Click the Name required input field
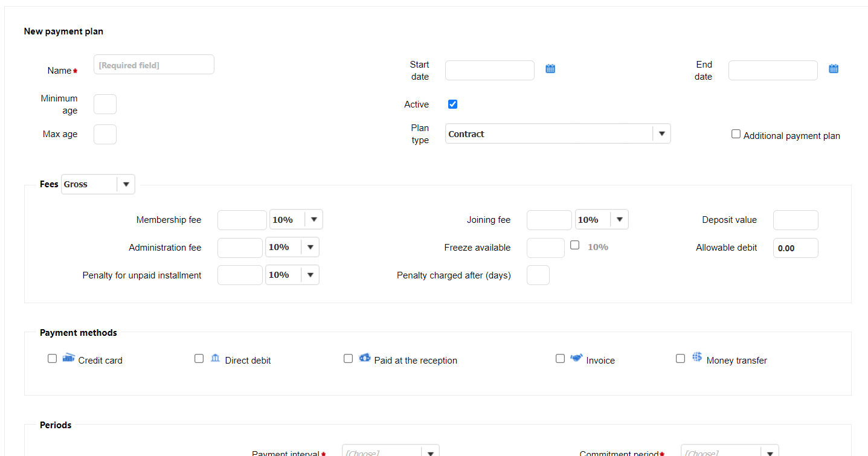 click(x=154, y=65)
